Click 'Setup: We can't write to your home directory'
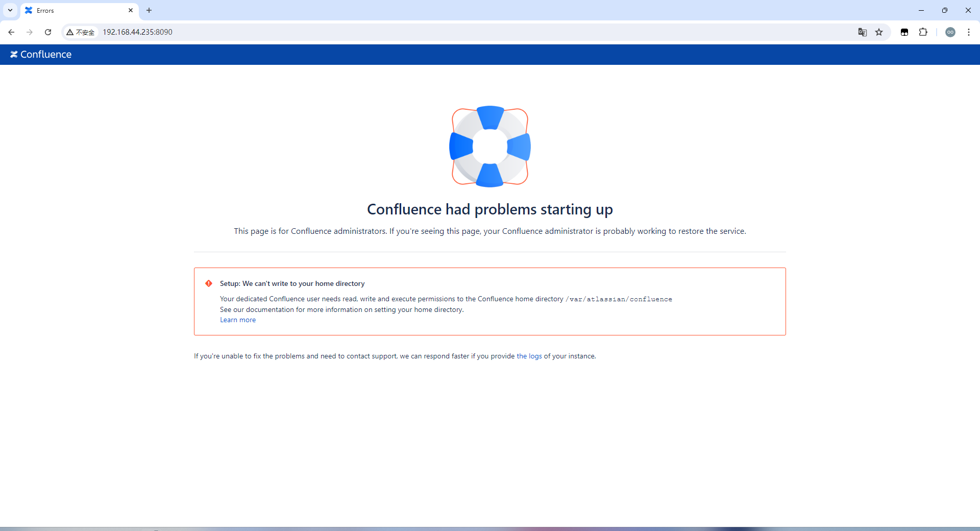 (x=292, y=283)
